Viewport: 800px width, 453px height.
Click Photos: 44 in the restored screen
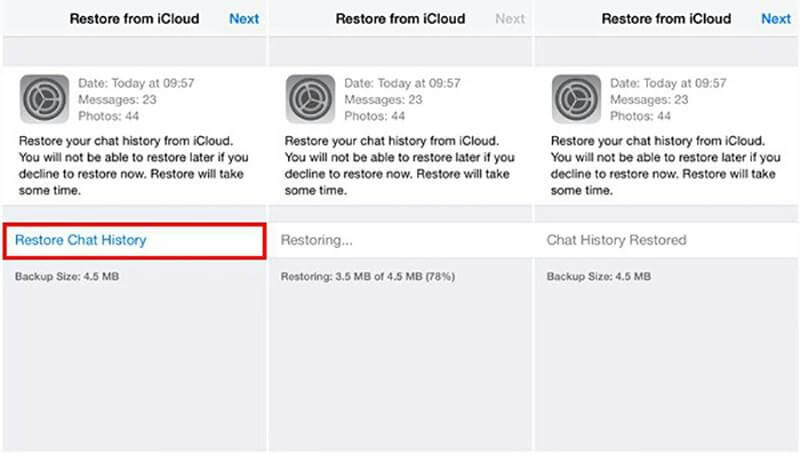pyautogui.click(x=640, y=116)
